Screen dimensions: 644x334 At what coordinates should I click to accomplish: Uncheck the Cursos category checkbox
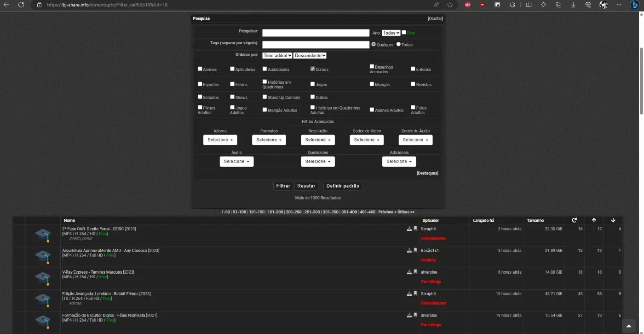(312, 69)
